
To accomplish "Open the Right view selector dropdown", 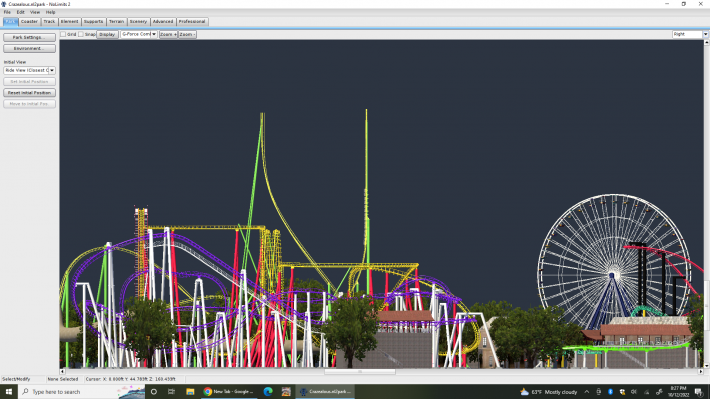I will coord(690,34).
